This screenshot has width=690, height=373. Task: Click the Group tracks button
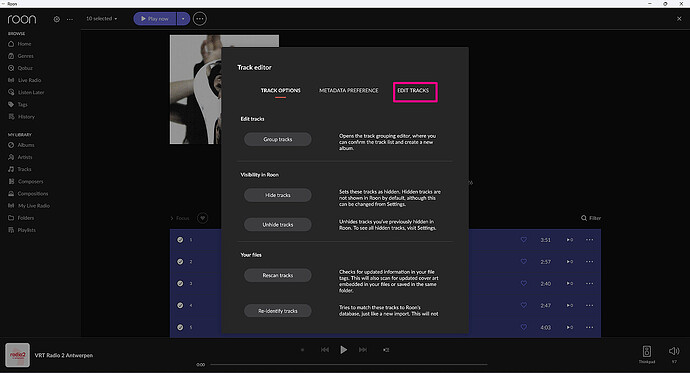278,139
